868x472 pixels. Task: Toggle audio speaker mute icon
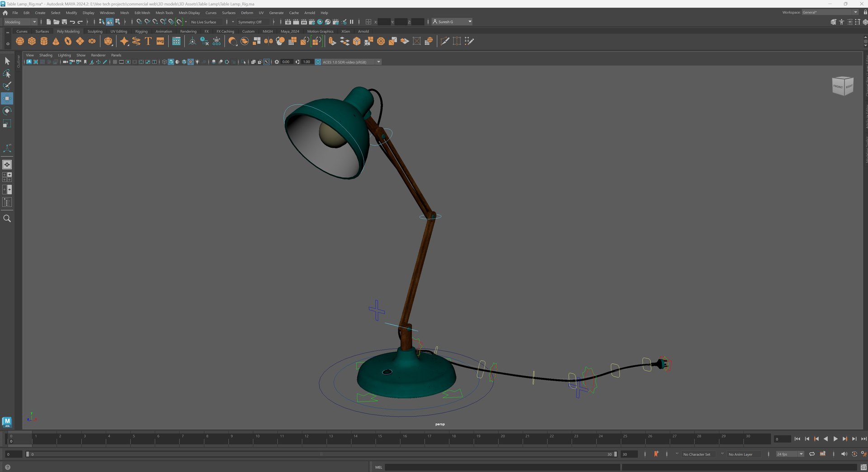click(x=844, y=454)
